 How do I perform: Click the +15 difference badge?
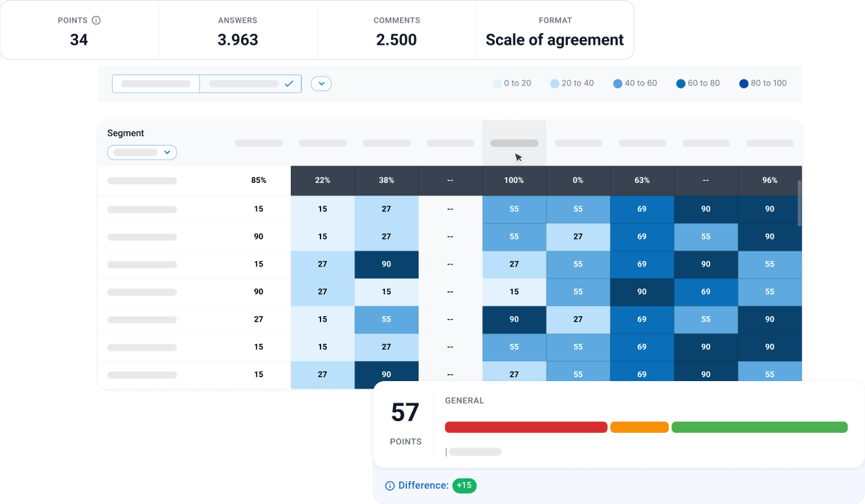point(464,485)
